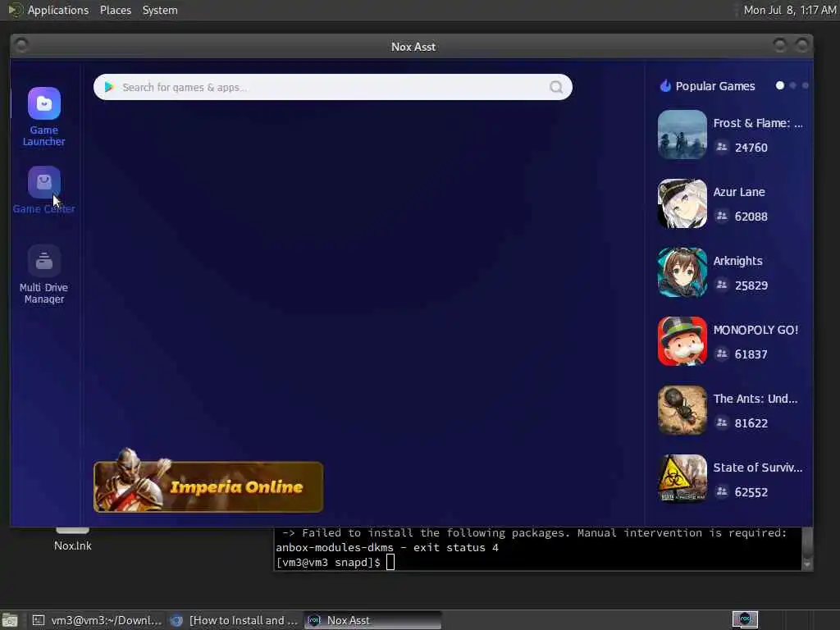The height and width of the screenshot is (630, 840).
Task: Open the Game Center sidebar icon
Action: point(44,182)
